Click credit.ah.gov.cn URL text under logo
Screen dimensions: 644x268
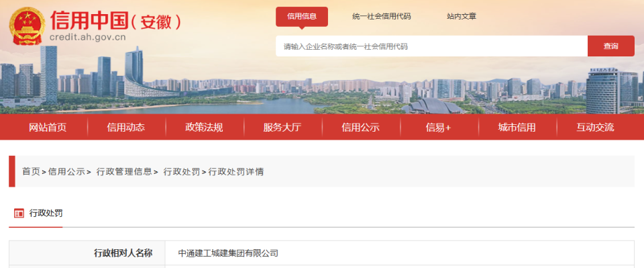click(x=87, y=38)
